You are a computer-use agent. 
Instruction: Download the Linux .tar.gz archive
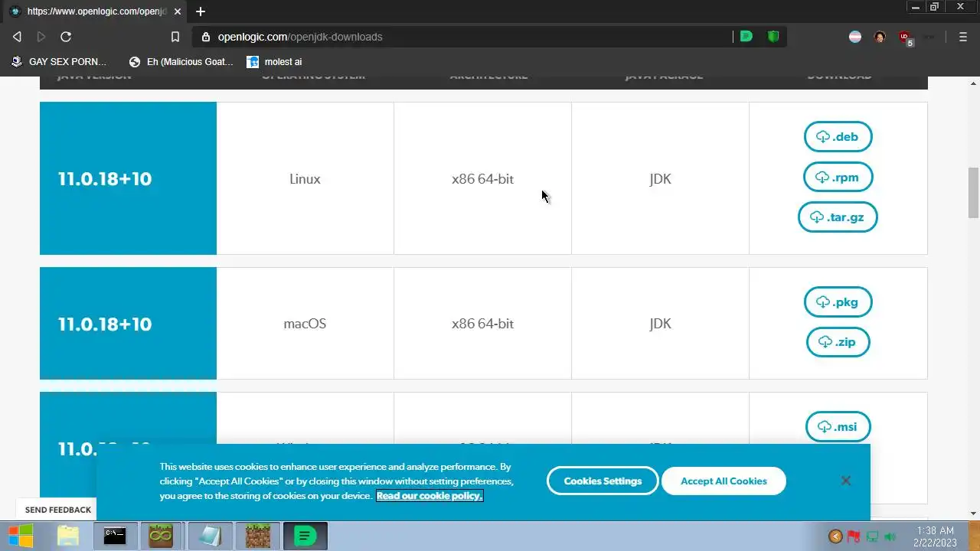coord(838,217)
